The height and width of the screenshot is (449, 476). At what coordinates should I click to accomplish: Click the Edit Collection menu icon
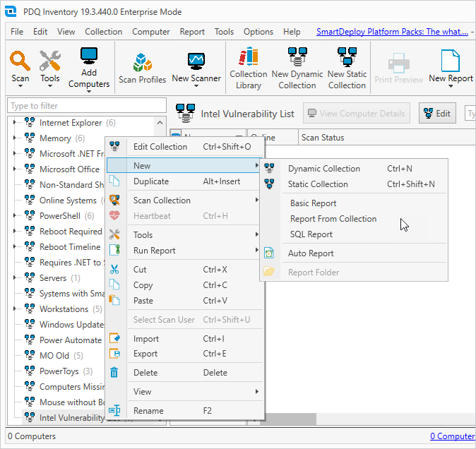114,146
